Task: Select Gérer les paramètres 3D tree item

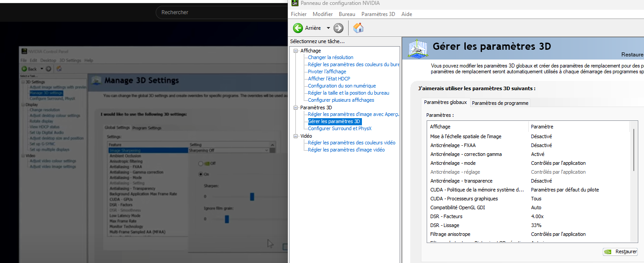Action: tap(334, 121)
